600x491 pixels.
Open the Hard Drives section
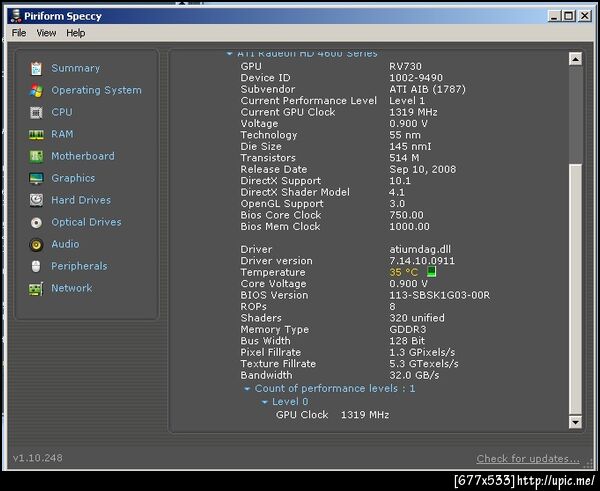[x=81, y=200]
